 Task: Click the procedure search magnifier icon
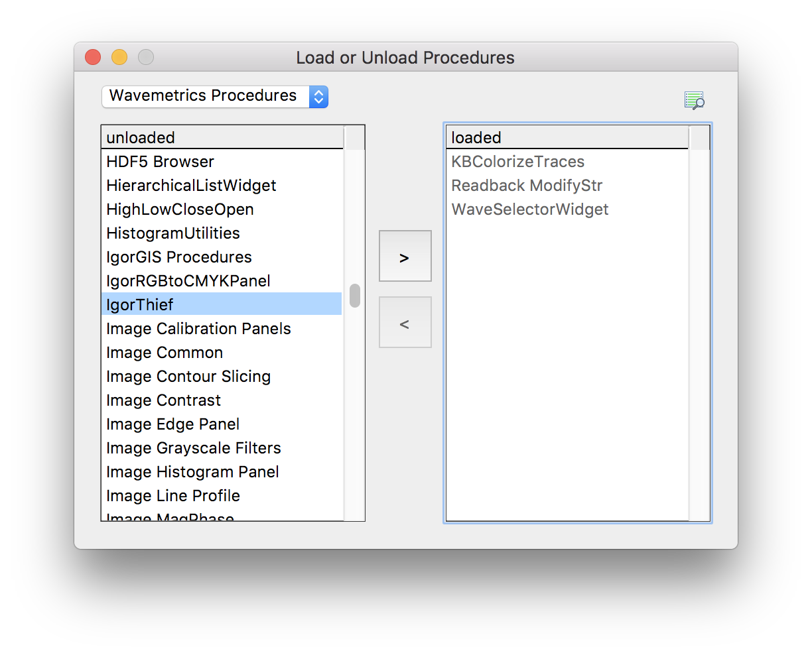click(x=694, y=100)
